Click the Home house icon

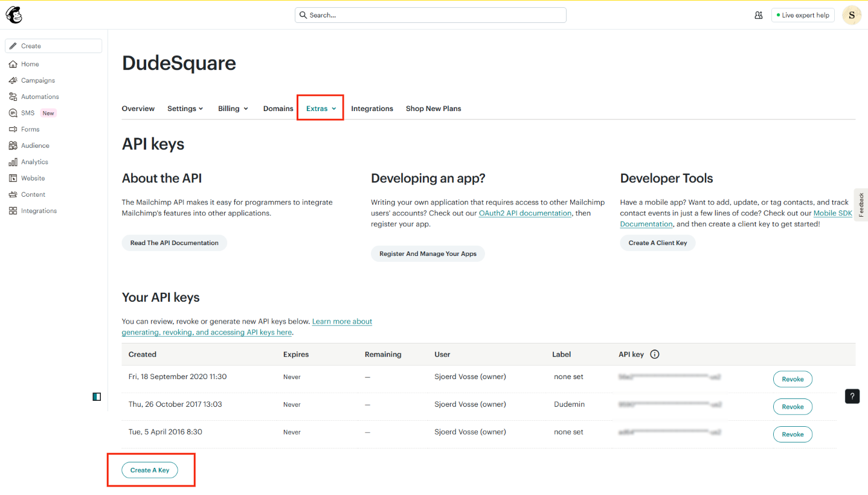[13, 64]
